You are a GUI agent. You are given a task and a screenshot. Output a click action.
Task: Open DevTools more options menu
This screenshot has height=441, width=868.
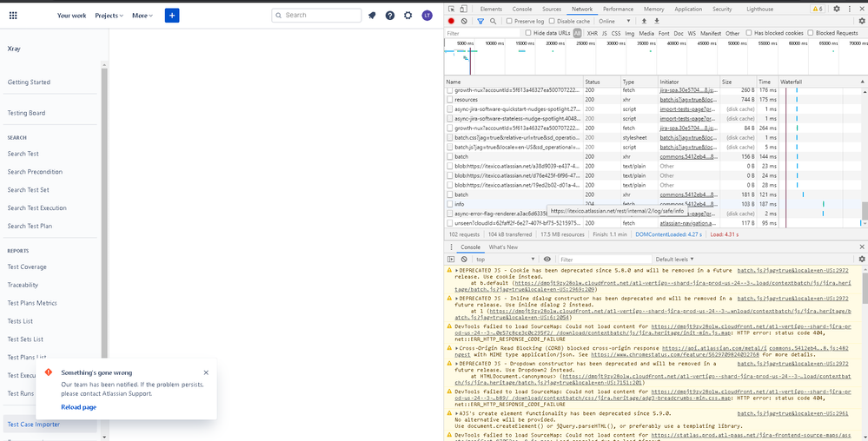[849, 9]
